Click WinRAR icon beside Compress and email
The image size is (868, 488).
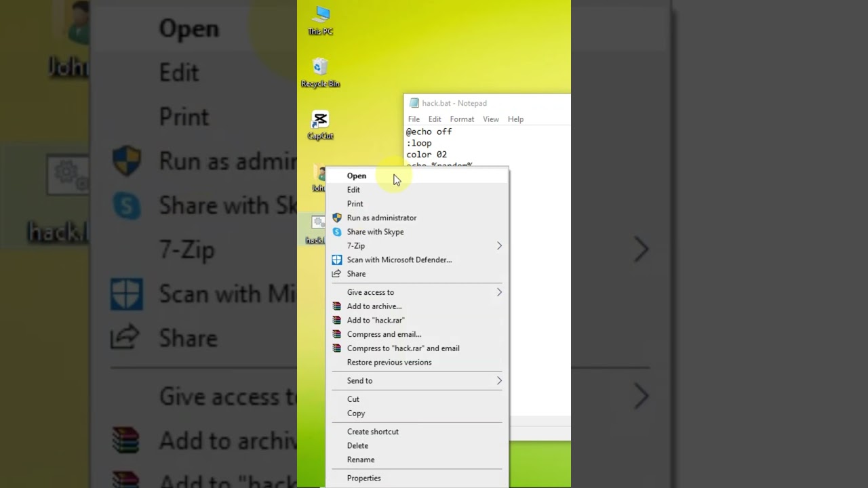pyautogui.click(x=337, y=334)
